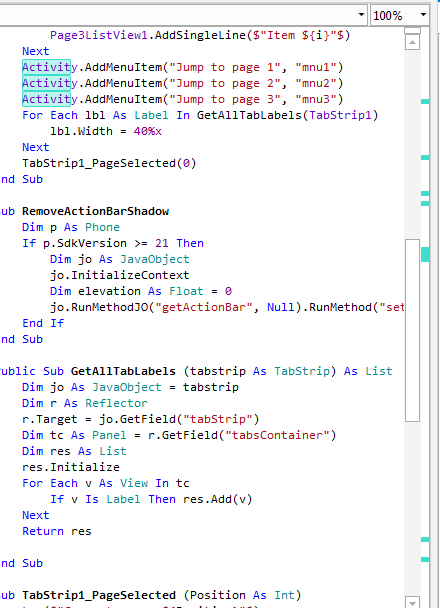Viewport: 440px width, 608px height.
Task: Click the "mnu1" string
Action: pos(316,67)
